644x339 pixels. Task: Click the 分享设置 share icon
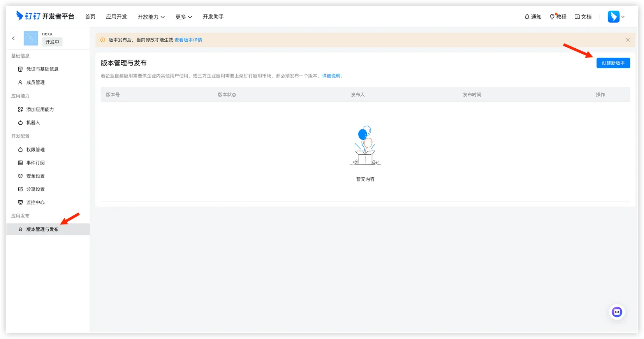pos(20,189)
